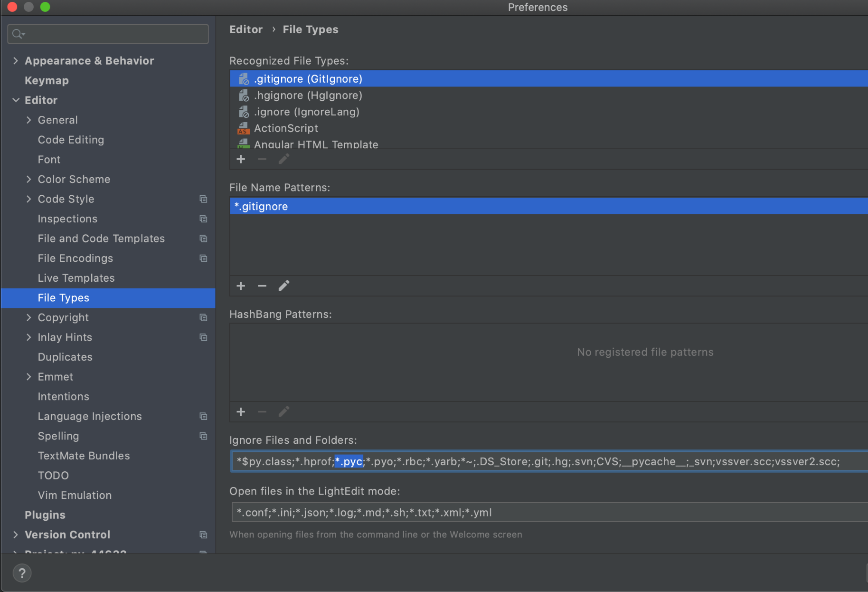Select ActionScript in recognized file types
Viewport: 868px width, 592px height.
[286, 128]
